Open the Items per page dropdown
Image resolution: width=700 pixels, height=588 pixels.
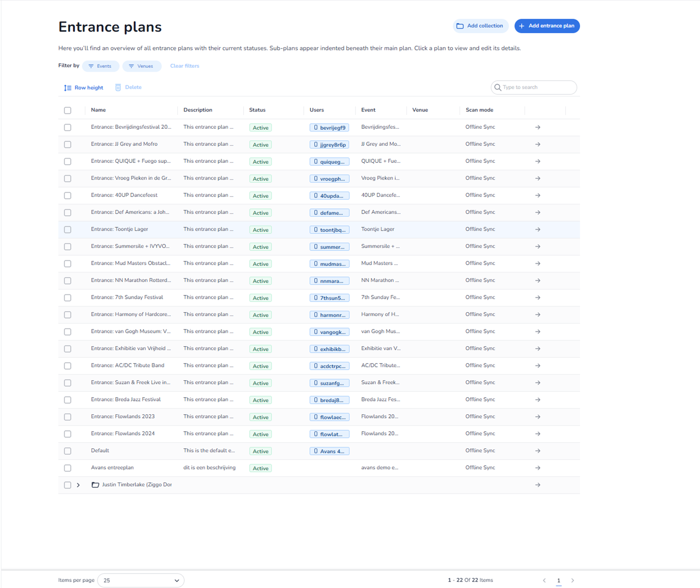coord(140,581)
